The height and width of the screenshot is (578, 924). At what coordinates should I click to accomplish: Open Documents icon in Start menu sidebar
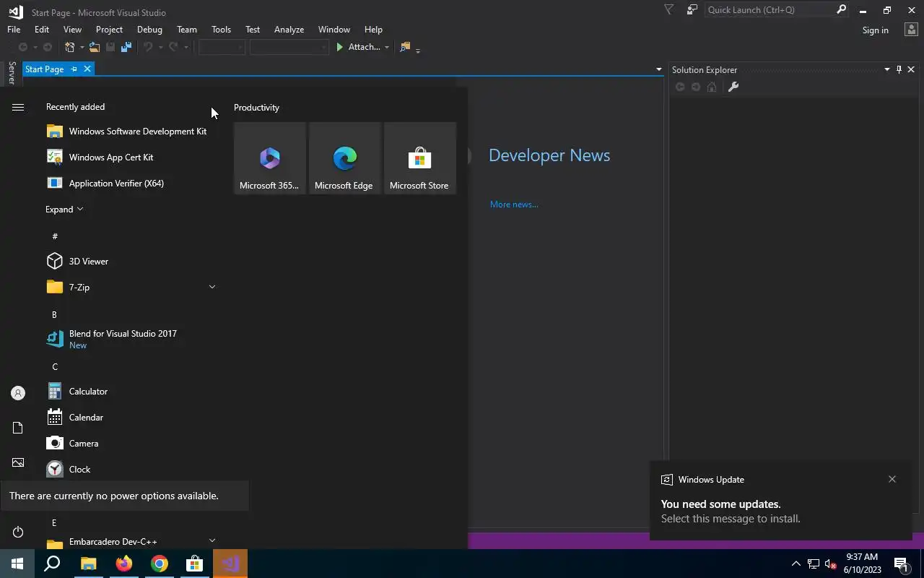18,428
